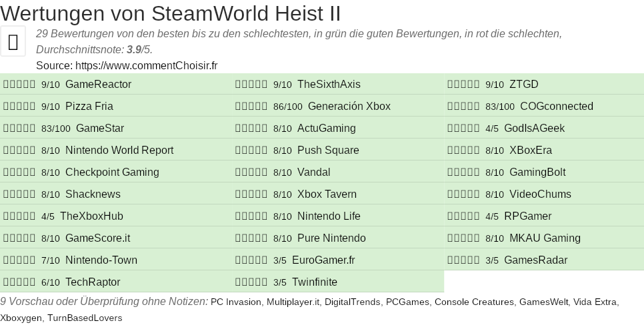Click the Wertungen von SteamWorld Heist II heading
The width and height of the screenshot is (644, 325).
tap(171, 13)
